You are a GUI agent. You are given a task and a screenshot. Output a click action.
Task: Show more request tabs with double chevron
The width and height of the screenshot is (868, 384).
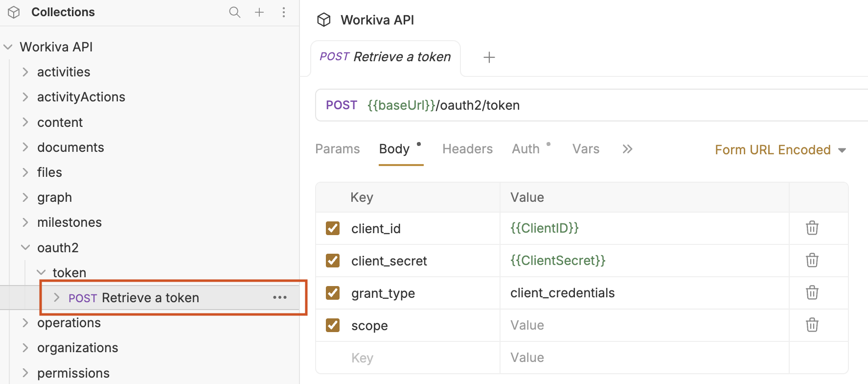(628, 149)
